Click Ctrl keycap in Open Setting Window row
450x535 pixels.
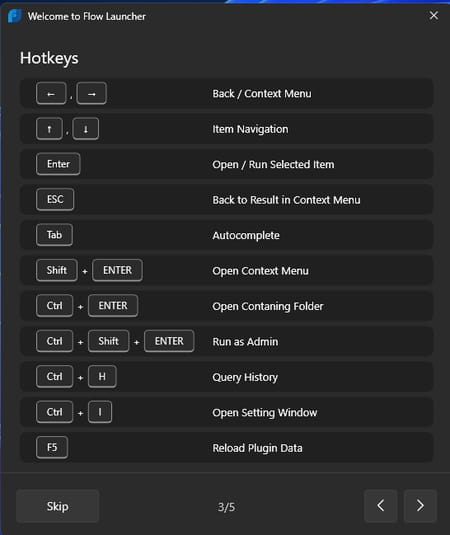pos(55,412)
